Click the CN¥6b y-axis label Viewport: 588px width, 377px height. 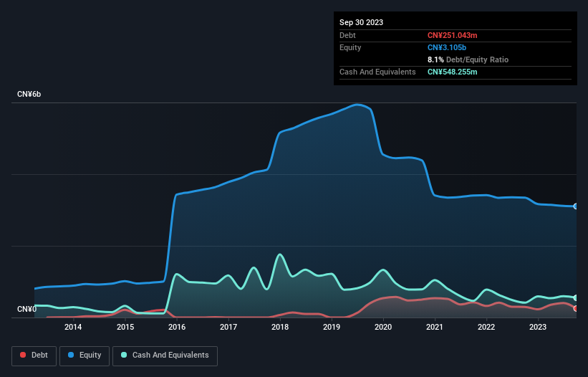(29, 94)
